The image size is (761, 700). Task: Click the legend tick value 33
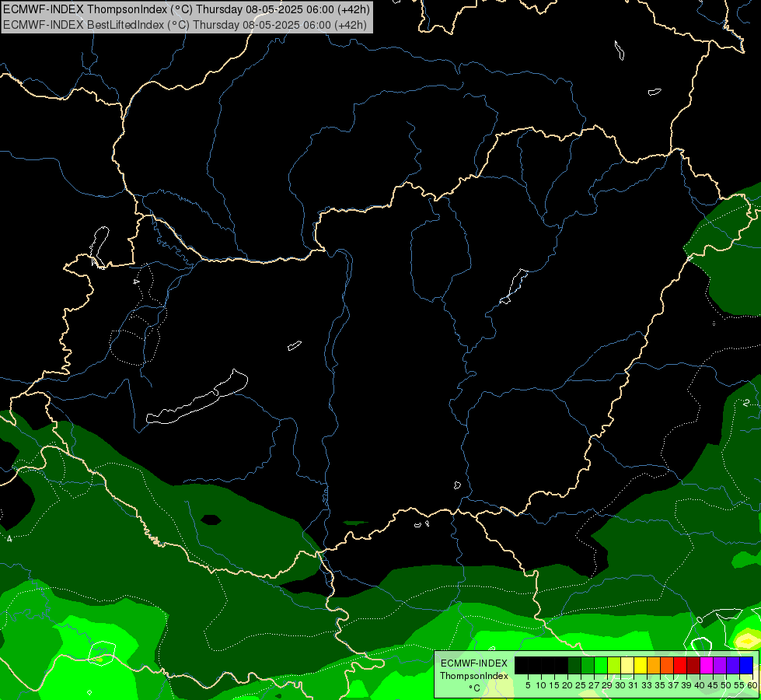click(x=647, y=685)
